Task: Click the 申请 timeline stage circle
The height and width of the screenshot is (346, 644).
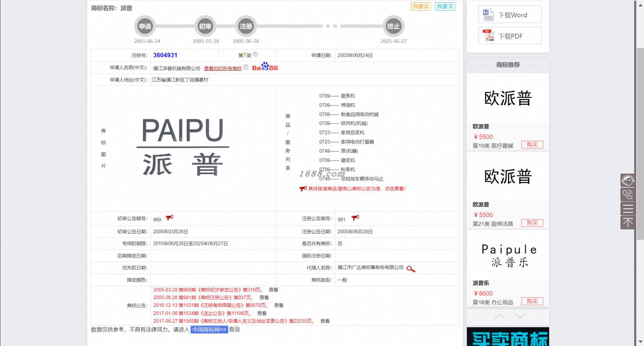Action: tap(145, 26)
